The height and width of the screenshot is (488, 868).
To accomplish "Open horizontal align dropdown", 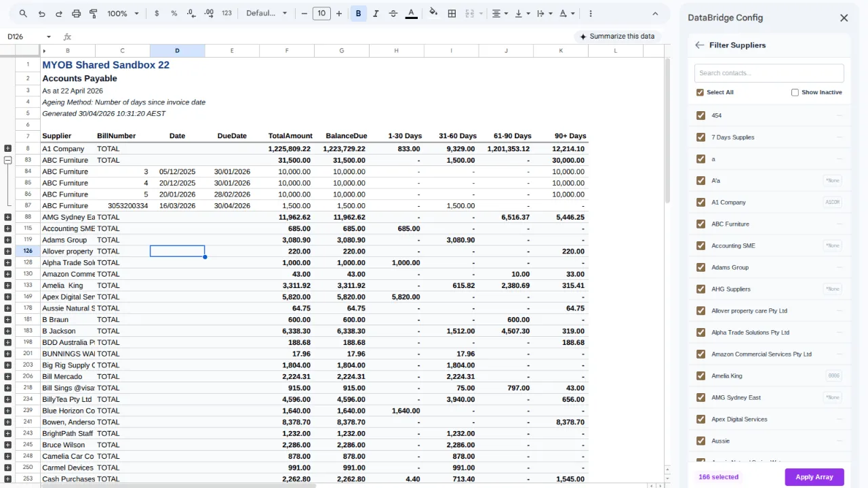I will pos(500,14).
